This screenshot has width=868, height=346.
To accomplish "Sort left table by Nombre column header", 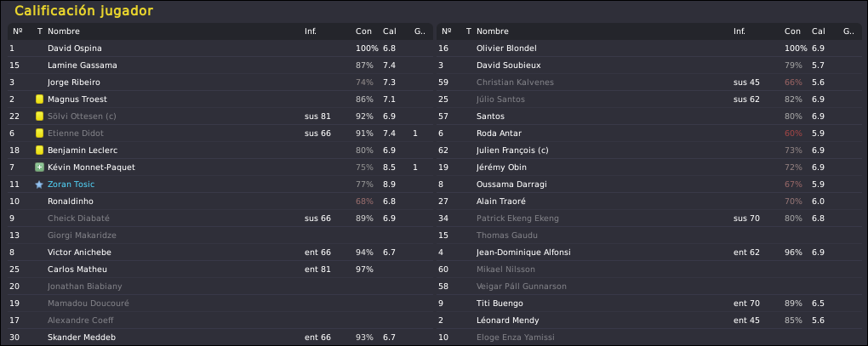I will (x=64, y=31).
